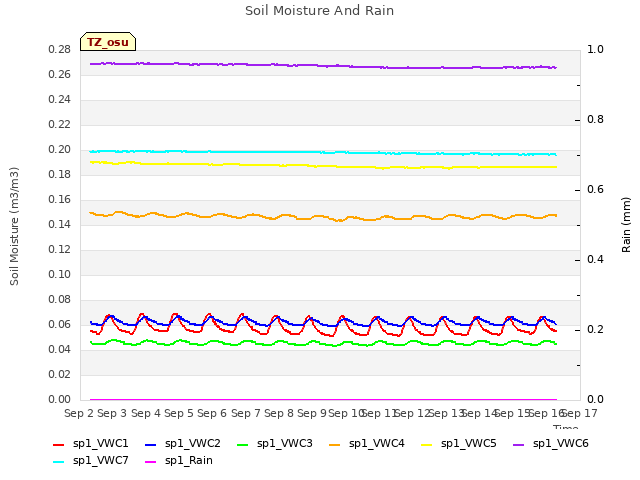Click the green sp1_VWC3 data line
The image size is (640, 480).
click(x=322, y=342)
